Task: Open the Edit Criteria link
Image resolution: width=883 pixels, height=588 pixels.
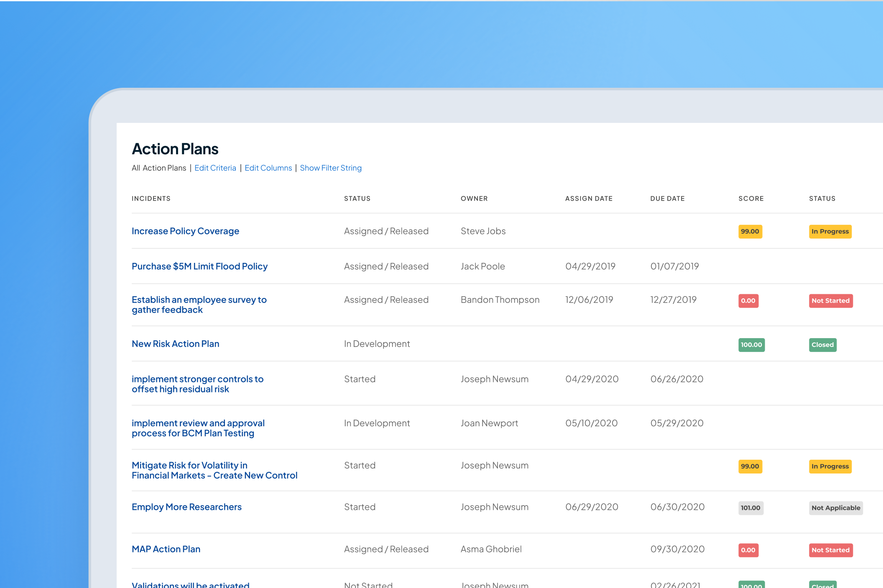Action: (215, 168)
